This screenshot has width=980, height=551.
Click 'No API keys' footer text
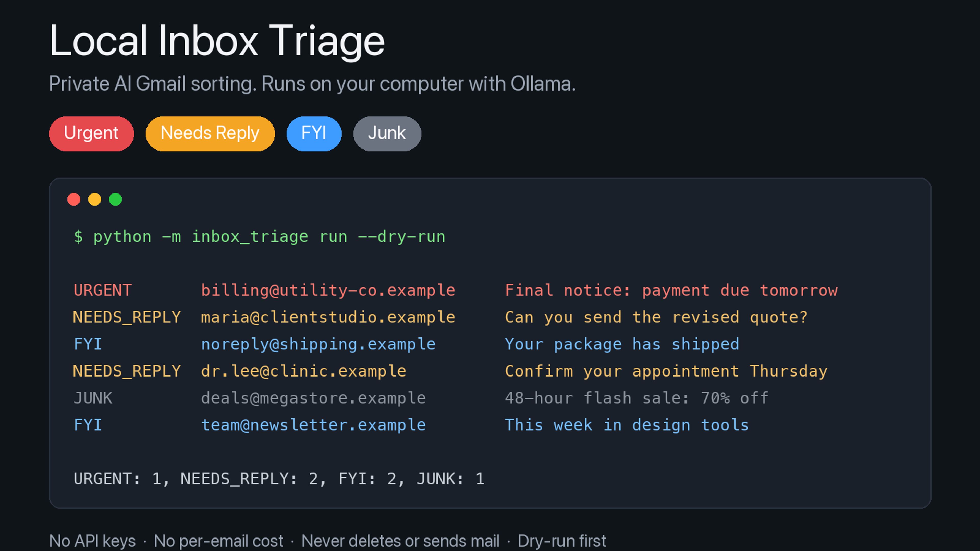pyautogui.click(x=92, y=541)
